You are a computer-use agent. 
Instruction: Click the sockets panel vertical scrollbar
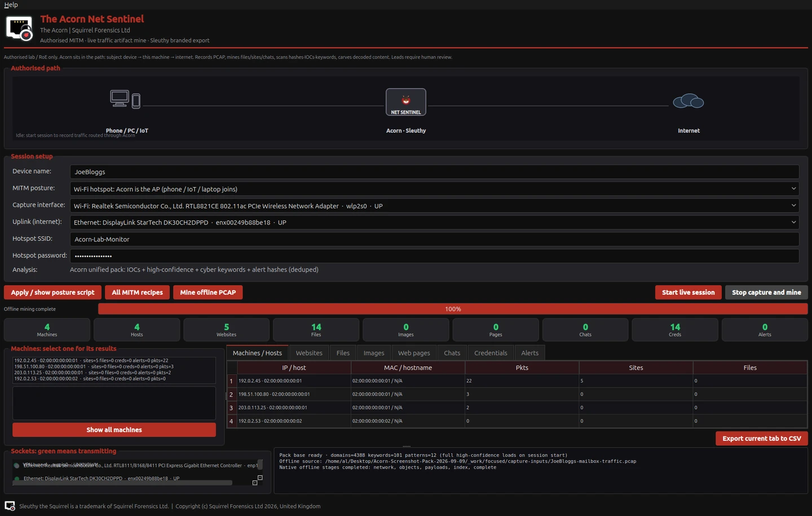tap(260, 465)
